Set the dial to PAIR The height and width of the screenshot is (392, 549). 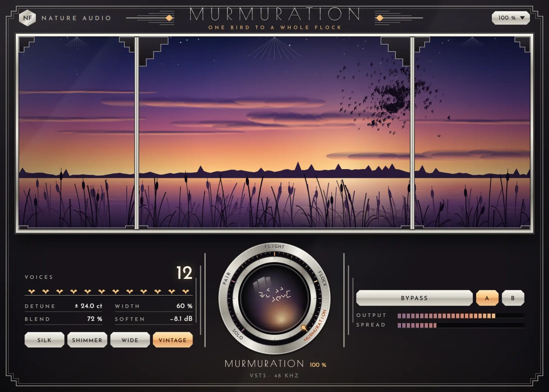coord(227,278)
